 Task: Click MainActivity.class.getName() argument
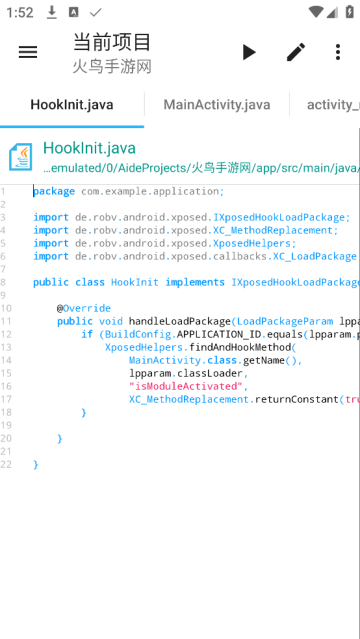pyautogui.click(x=216, y=360)
